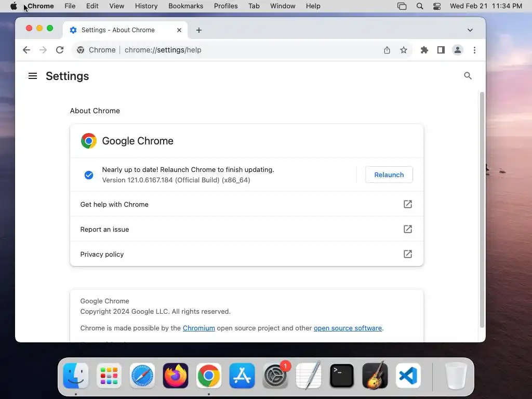Open the Apple menu
This screenshot has height=399, width=532.
pos(14,6)
